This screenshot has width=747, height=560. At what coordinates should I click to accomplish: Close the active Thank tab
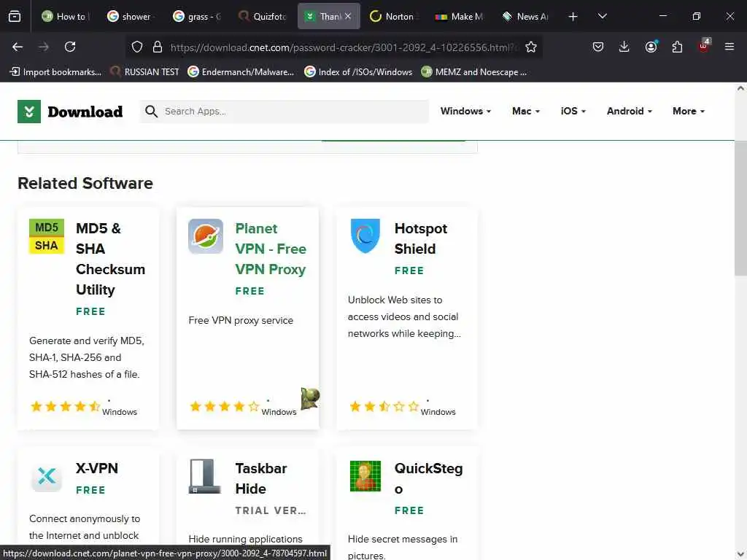(x=348, y=16)
